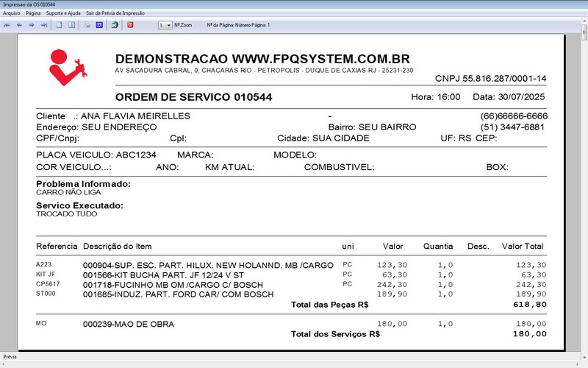Open the Suporte e Ajuda menu

63,13
